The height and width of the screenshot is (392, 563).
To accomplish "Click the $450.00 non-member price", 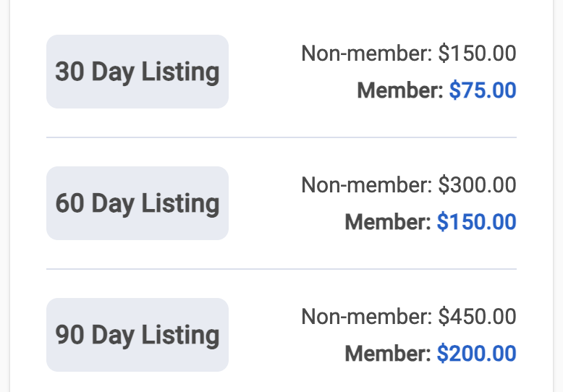I will (x=477, y=317).
